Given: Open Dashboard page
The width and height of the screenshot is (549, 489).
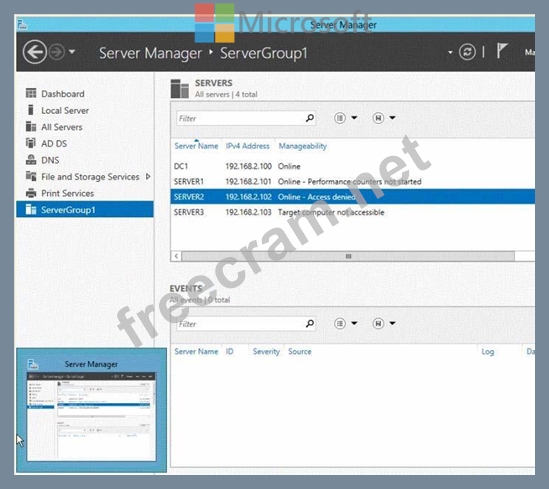Looking at the screenshot, I should click(63, 94).
